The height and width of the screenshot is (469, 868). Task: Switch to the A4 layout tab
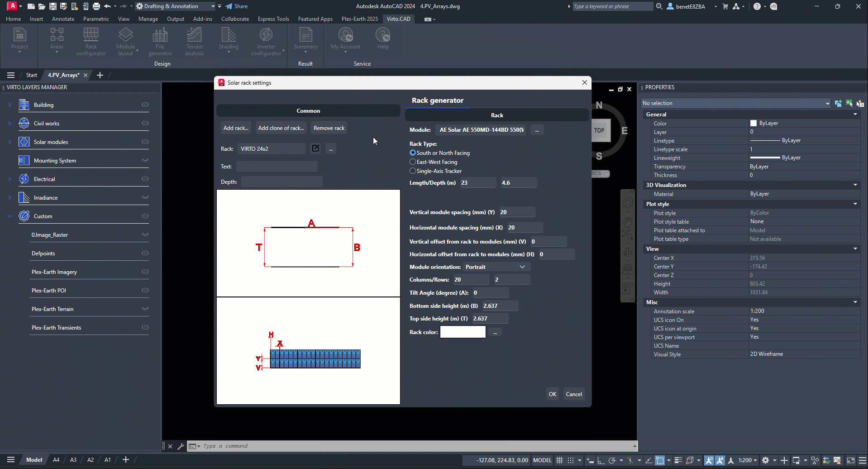56,460
